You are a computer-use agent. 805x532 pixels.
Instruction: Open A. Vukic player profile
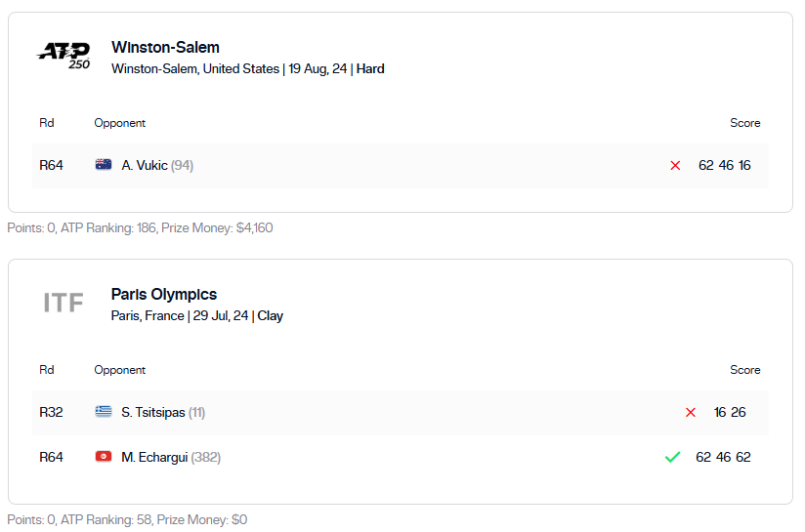click(x=145, y=166)
